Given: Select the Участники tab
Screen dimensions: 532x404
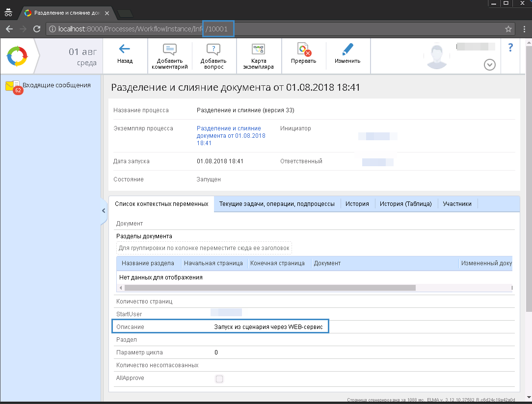Looking at the screenshot, I should pyautogui.click(x=457, y=204).
